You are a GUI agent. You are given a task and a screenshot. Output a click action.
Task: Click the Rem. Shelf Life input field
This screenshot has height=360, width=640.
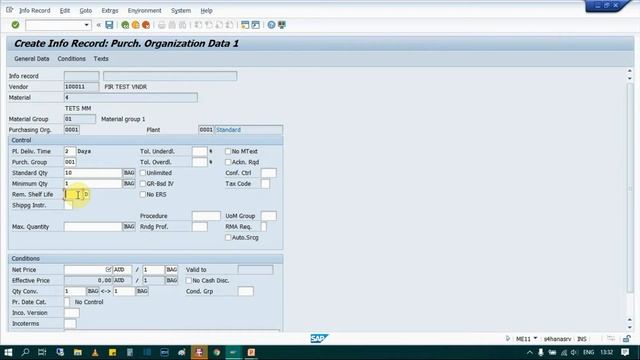click(73, 195)
